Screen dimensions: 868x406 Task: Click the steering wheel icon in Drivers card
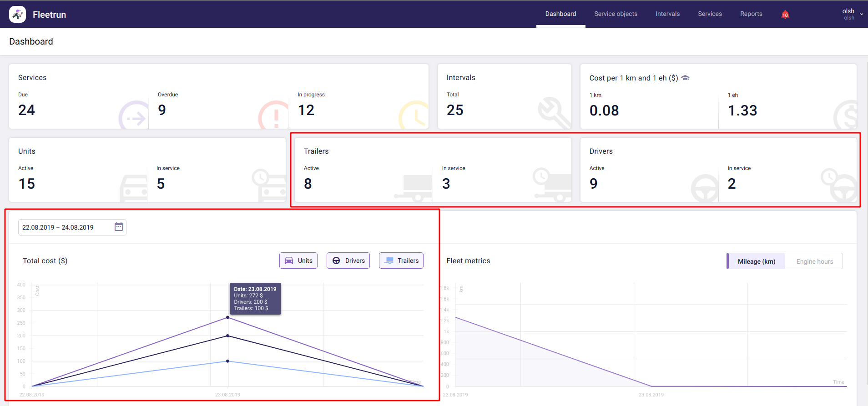click(704, 188)
